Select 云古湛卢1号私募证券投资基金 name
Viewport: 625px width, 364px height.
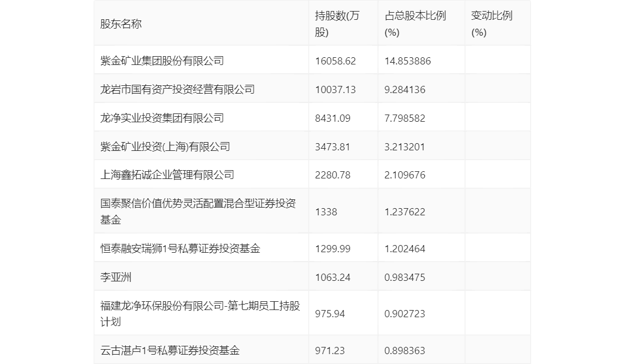tap(170, 351)
